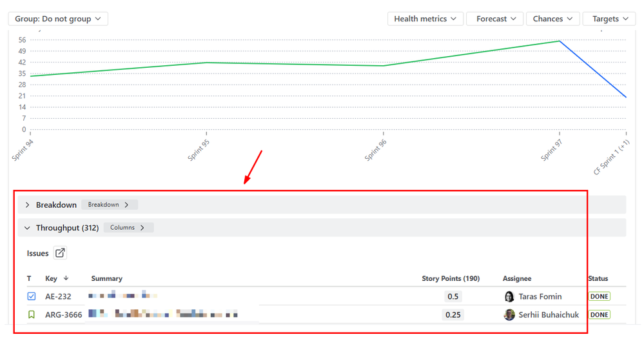Click the Sprint 95 axis label
Screen dimensions: 644x337
tap(199, 150)
